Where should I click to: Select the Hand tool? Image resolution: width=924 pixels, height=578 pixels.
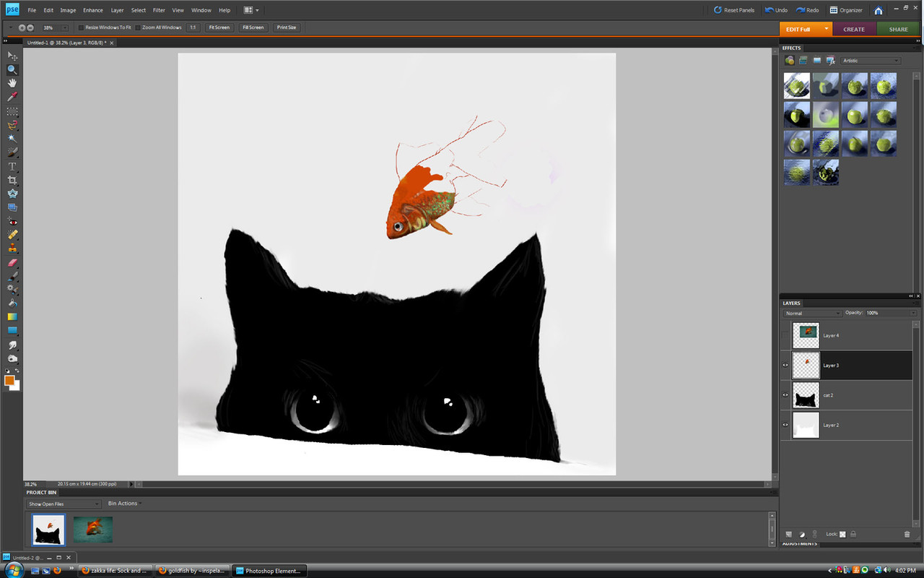click(x=12, y=83)
